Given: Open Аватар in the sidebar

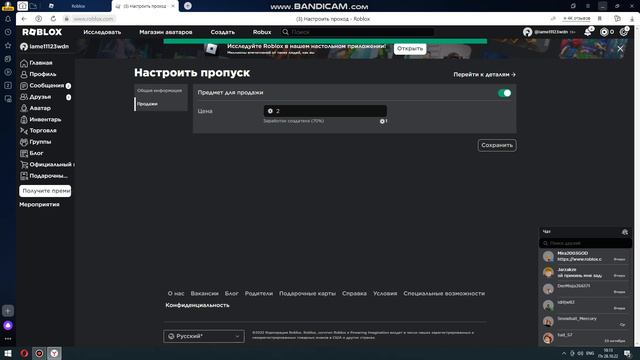Looking at the screenshot, I should coord(40,108).
